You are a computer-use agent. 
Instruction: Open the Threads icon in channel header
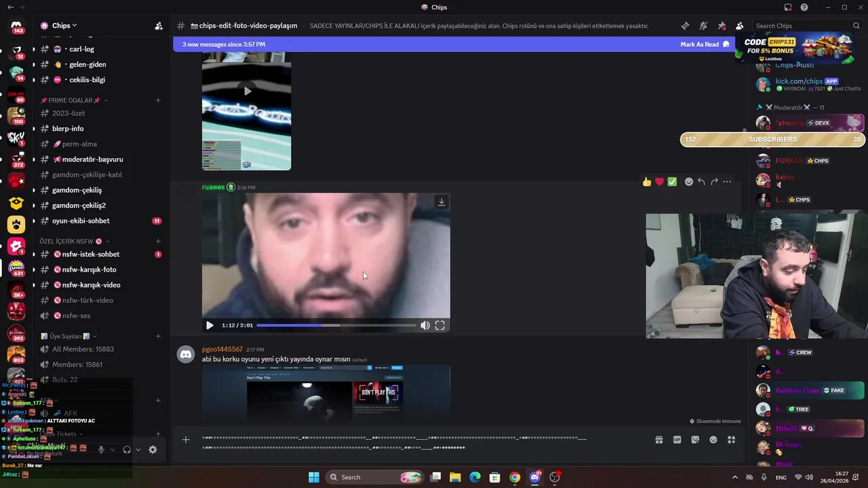[685, 26]
